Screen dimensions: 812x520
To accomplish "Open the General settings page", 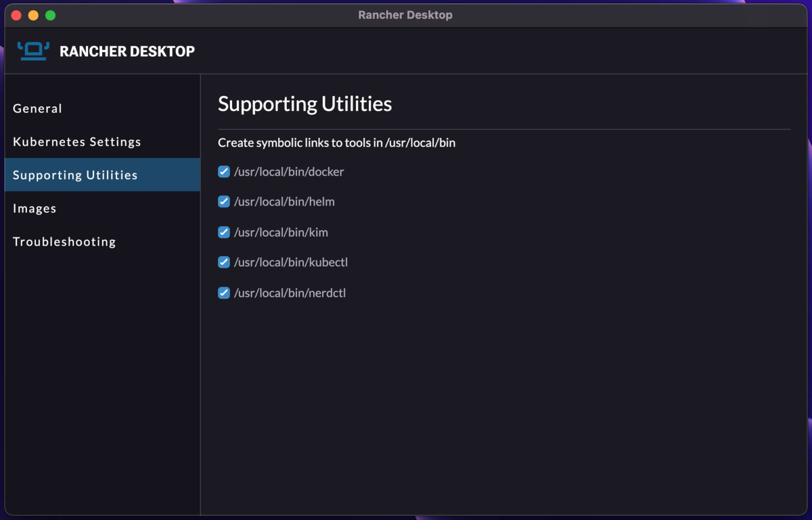I will [37, 108].
